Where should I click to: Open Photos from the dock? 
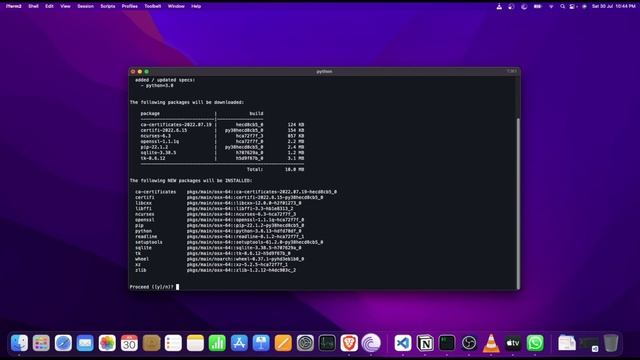click(107, 343)
